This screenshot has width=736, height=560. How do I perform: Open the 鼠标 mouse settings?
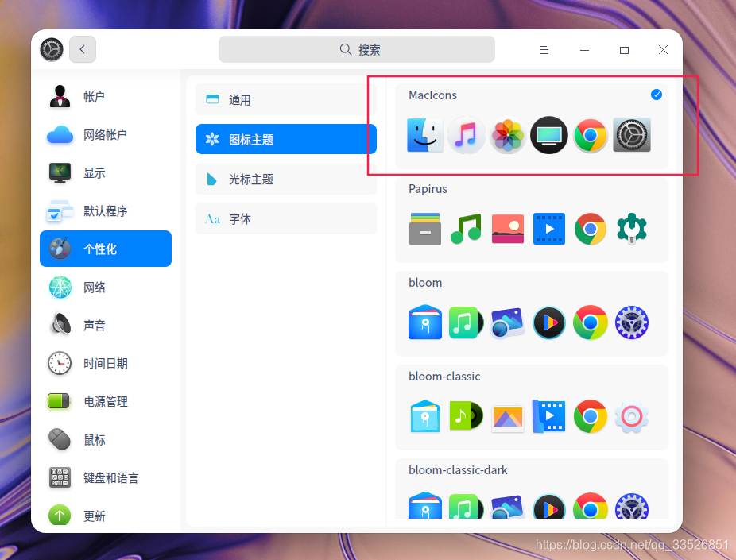pyautogui.click(x=105, y=440)
